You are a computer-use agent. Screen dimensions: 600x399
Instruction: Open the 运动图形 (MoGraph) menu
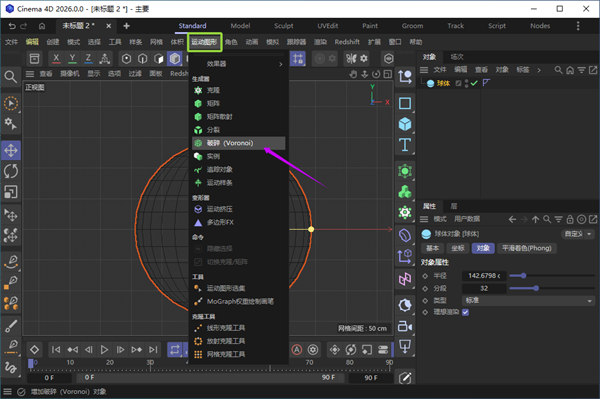[204, 42]
